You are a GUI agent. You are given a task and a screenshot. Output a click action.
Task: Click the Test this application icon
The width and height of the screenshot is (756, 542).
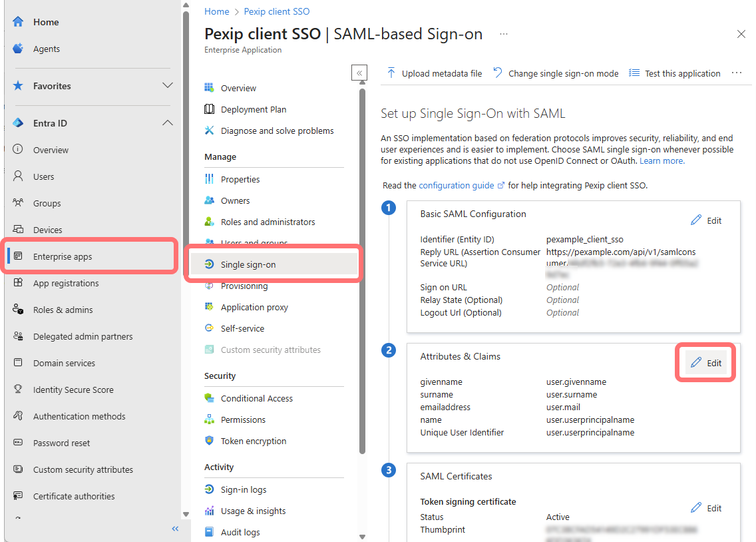point(634,73)
